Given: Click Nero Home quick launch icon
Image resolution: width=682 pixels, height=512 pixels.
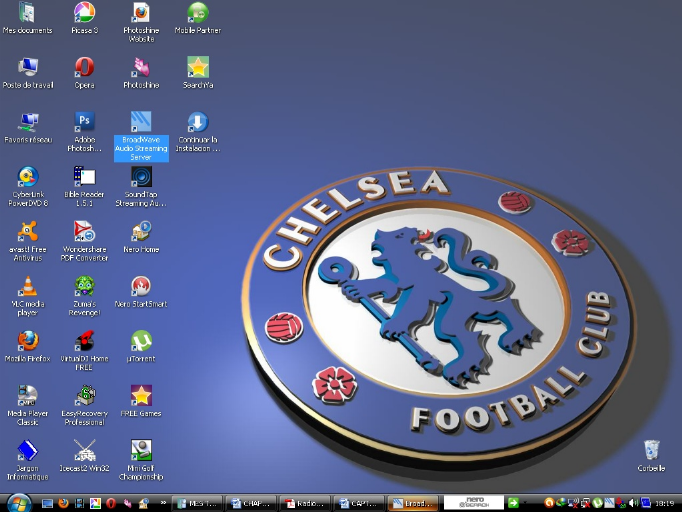Looking at the screenshot, I should click(143, 504).
